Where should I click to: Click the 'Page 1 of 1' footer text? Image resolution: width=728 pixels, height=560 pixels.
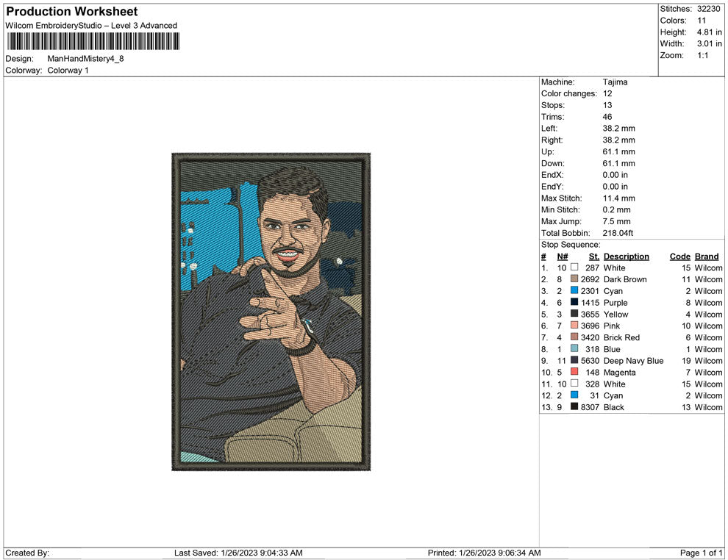pyautogui.click(x=701, y=553)
